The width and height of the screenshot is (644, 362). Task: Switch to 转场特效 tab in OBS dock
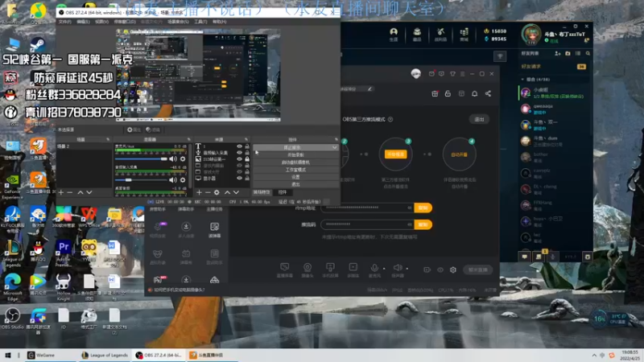coord(262,192)
